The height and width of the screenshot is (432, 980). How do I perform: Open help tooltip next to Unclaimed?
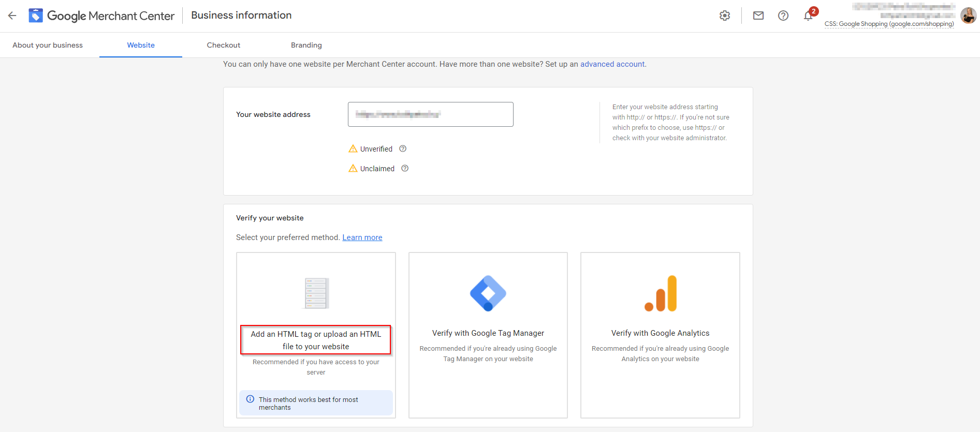(405, 169)
